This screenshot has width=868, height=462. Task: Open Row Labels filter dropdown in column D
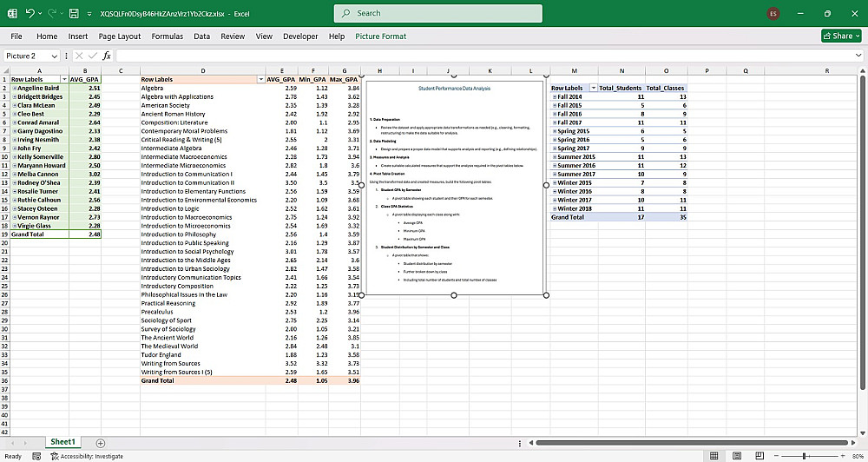coord(261,79)
